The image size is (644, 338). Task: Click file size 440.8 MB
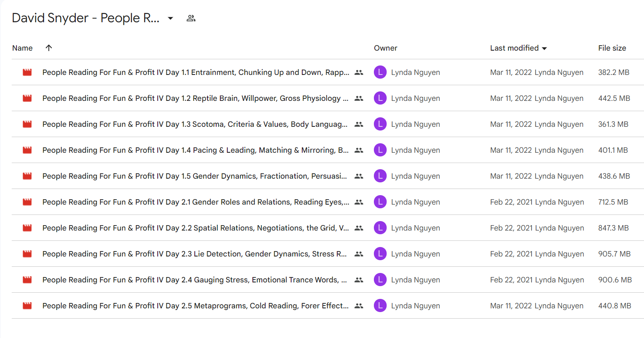coord(614,306)
